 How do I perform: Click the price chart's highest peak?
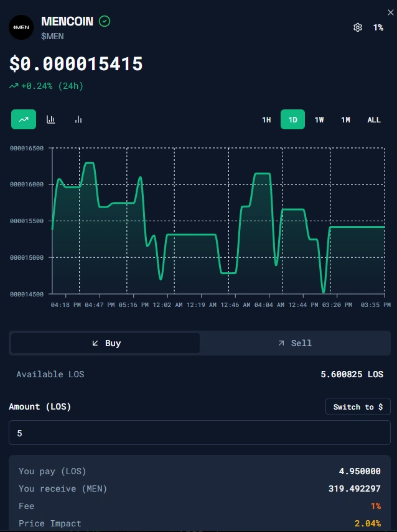89,163
